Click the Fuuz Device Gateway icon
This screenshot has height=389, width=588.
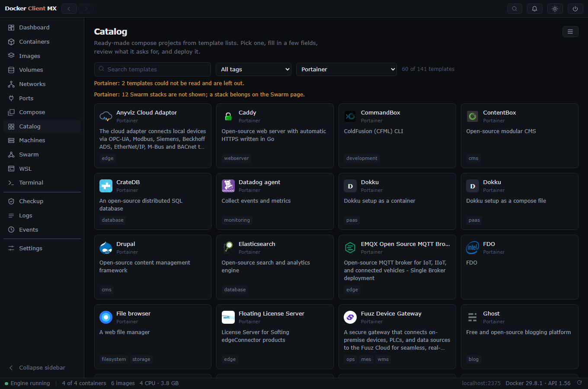[350, 317]
